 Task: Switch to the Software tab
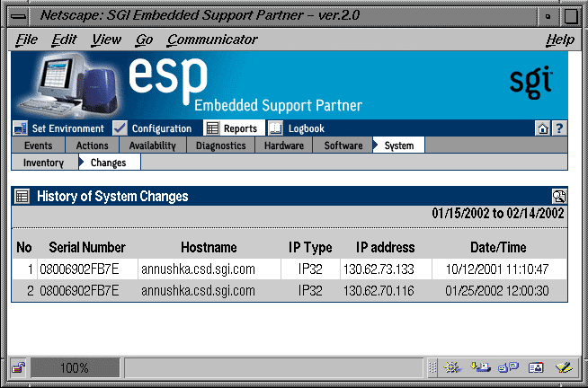343,145
